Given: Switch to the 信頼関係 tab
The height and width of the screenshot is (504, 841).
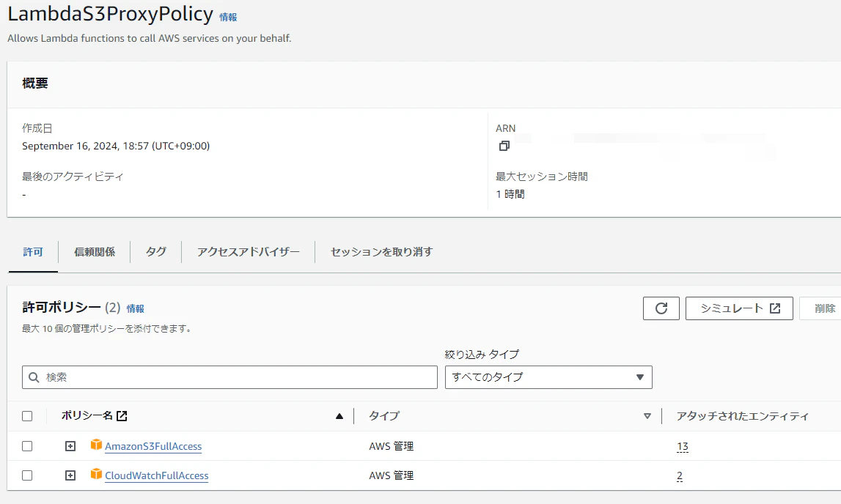Looking at the screenshot, I should 95,252.
